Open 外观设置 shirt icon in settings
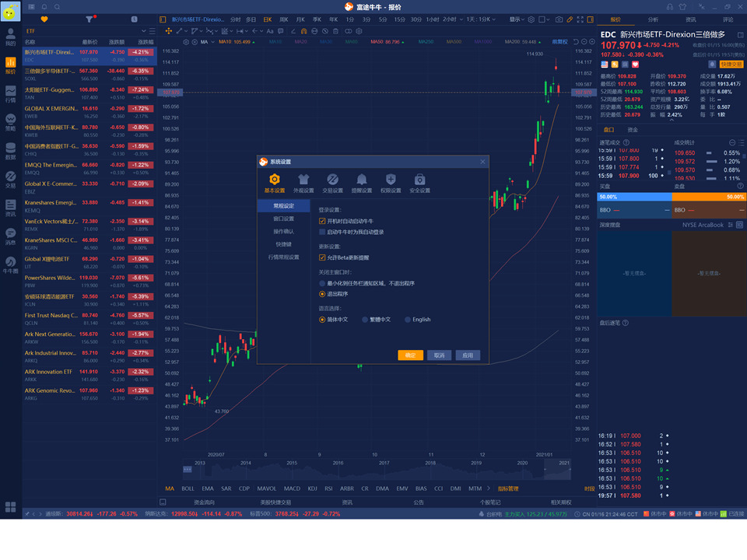Viewport: 747px width, 560px height. point(303,183)
